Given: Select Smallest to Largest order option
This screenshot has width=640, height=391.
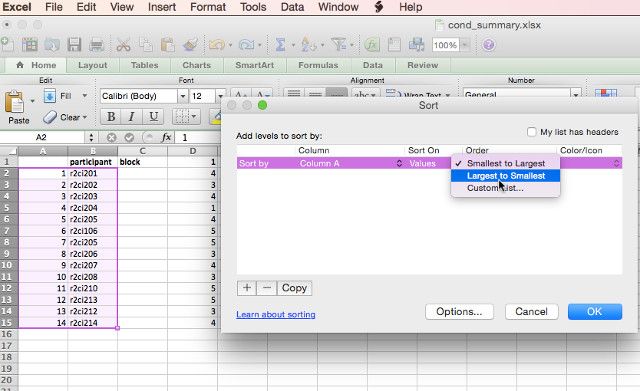Looking at the screenshot, I should (x=505, y=163).
